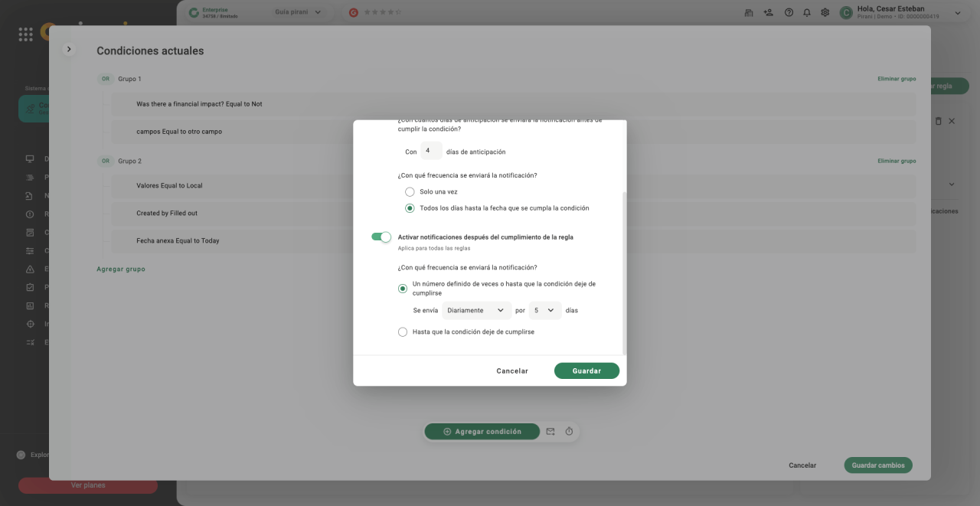Click Cancelar in the notification dialog
Viewport: 980px width, 506px height.
(x=512, y=371)
